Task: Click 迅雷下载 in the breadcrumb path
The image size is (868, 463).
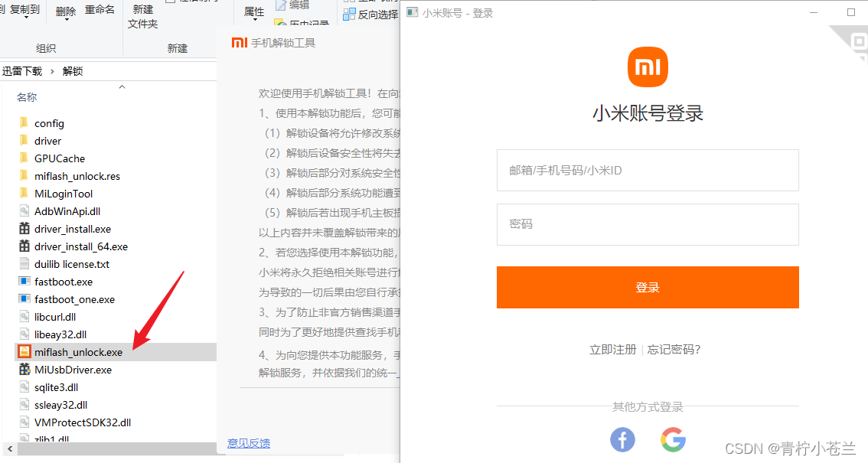Action: (x=22, y=71)
